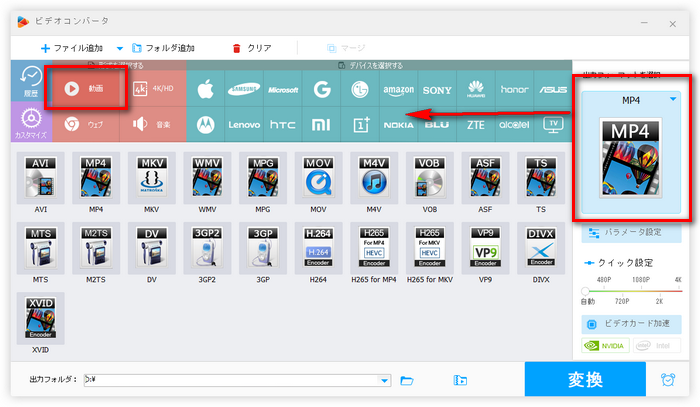Viewport: 700px width, 407px height.
Task: Expand the MP4 output format dropdown
Action: (673, 99)
